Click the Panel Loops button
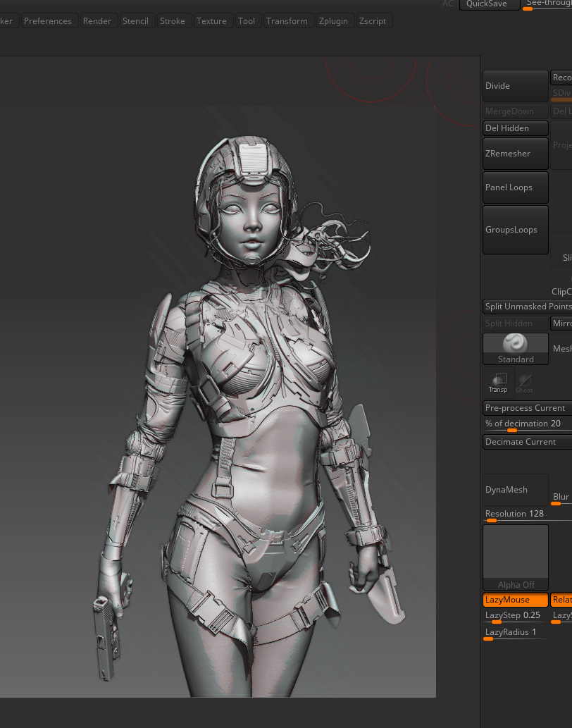Screen dimensions: 572x728 [515, 187]
